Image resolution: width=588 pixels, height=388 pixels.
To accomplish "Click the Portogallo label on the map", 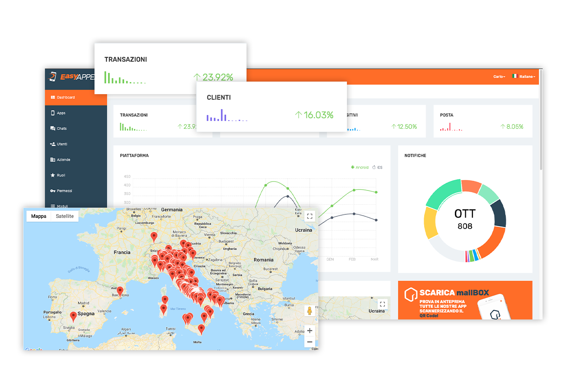I will point(52,312).
